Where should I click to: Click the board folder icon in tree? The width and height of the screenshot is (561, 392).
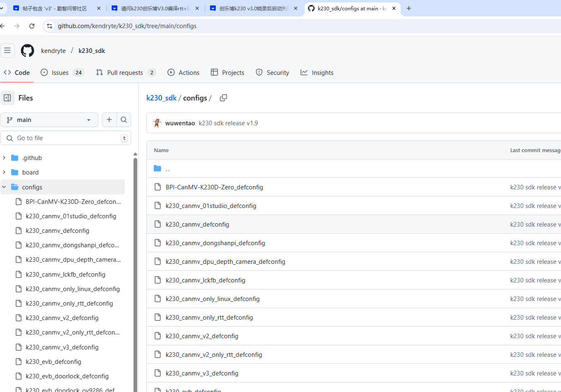[x=15, y=172]
